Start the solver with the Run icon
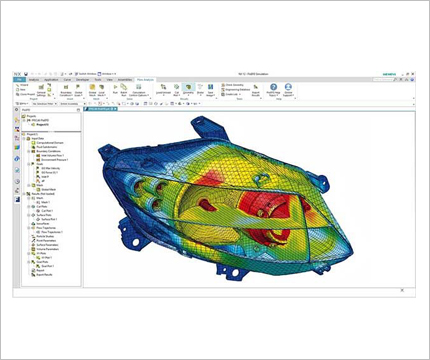 coord(115,88)
